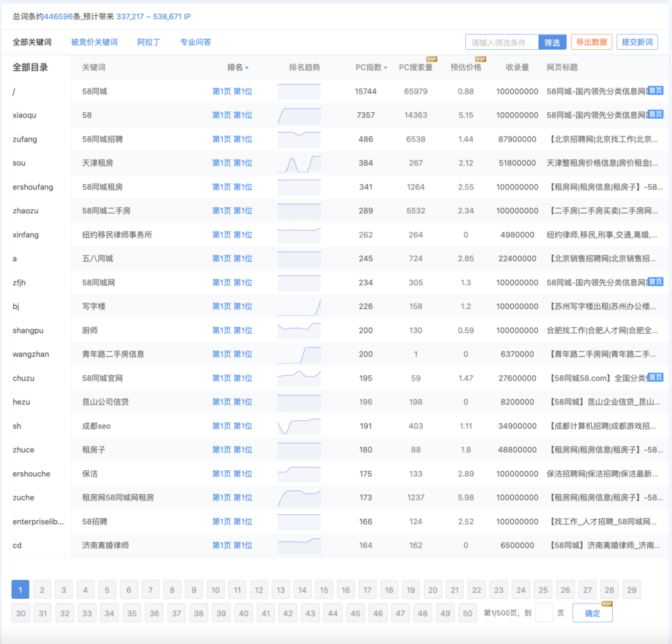Go to page 42 of results
The width and height of the screenshot is (672, 644).
click(288, 613)
